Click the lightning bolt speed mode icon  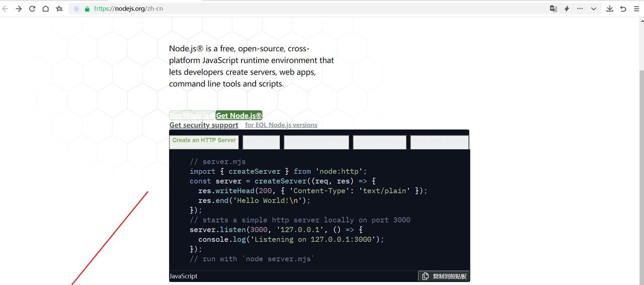point(567,9)
